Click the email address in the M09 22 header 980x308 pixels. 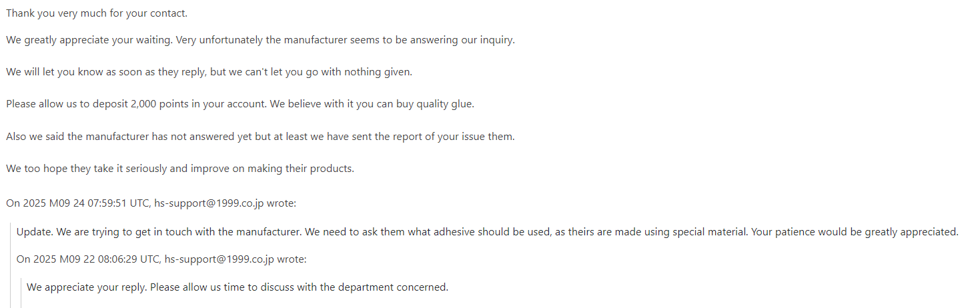219,259
